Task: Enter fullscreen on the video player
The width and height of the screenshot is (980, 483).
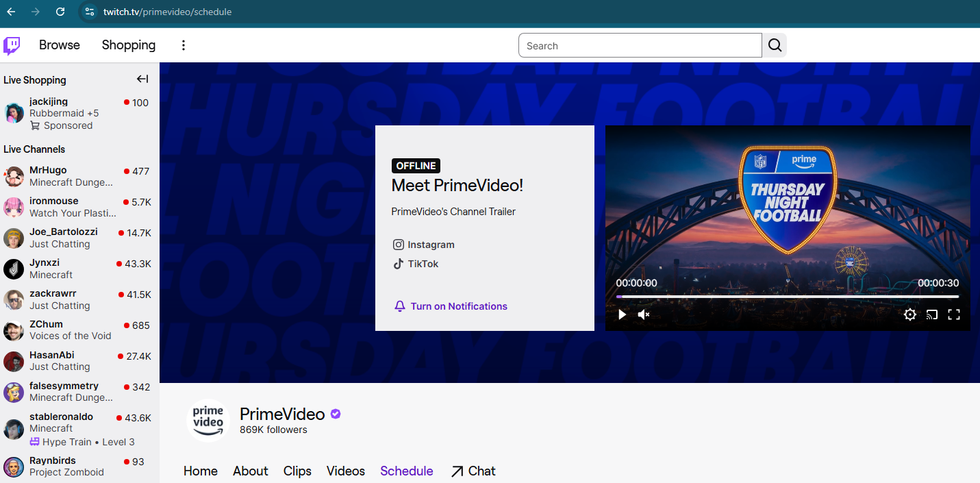Action: pyautogui.click(x=954, y=314)
